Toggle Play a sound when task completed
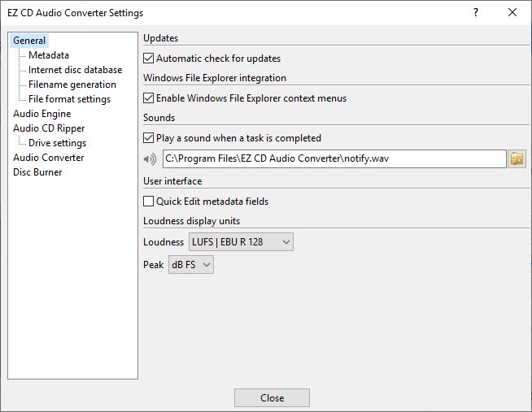 pos(148,138)
